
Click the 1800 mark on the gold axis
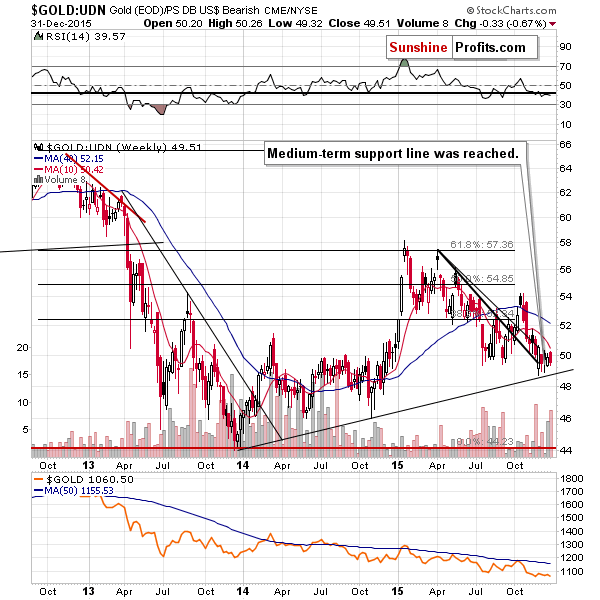[571, 478]
